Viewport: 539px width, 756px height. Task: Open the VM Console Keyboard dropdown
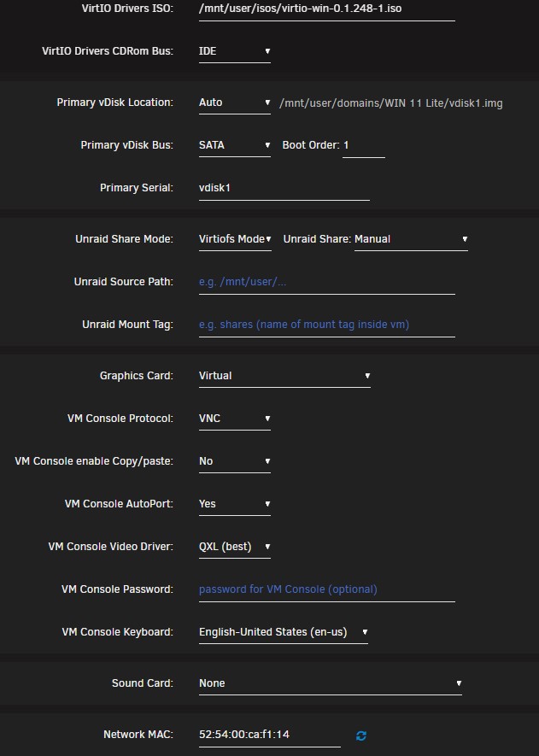tap(283, 633)
